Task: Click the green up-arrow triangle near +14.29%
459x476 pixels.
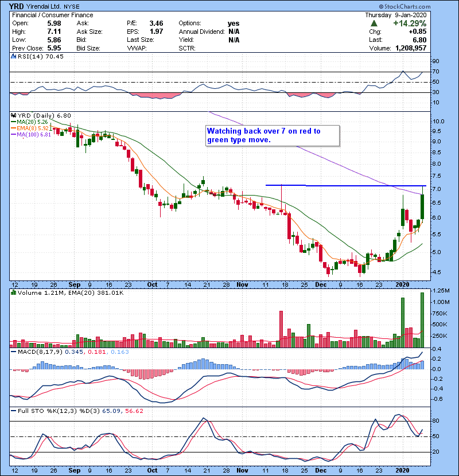Action: 374,24
